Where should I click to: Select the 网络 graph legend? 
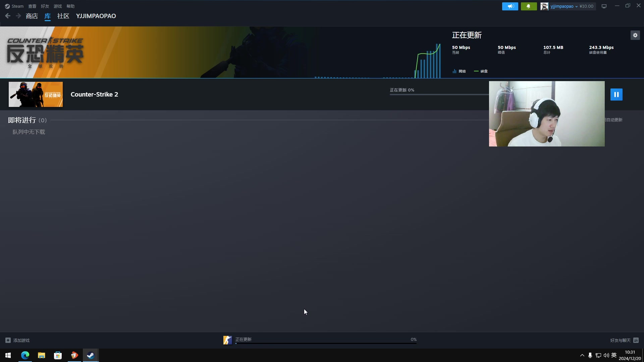(459, 71)
